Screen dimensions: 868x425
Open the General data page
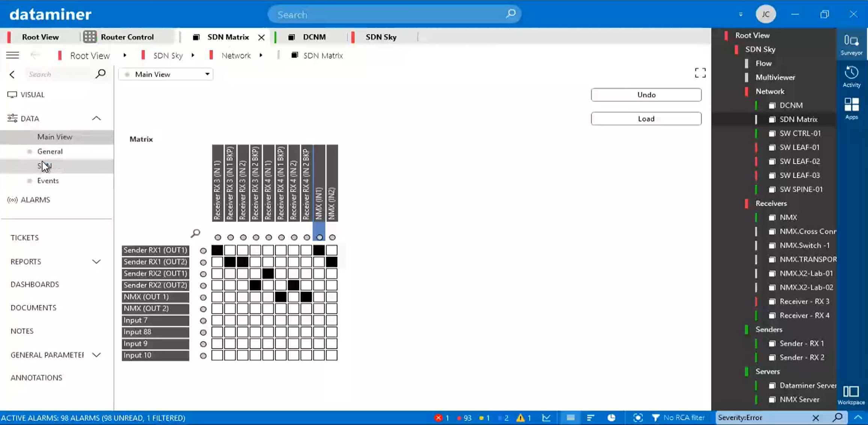(50, 151)
